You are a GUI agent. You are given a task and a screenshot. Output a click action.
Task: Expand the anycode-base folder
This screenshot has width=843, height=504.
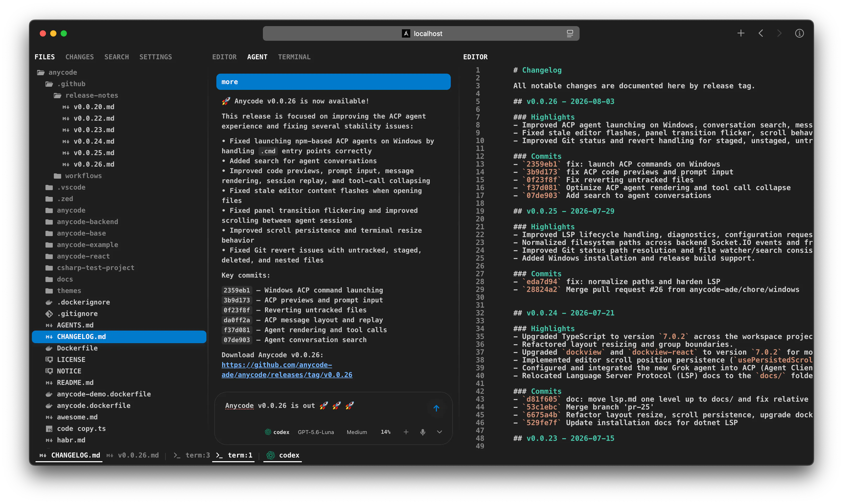pyautogui.click(x=76, y=233)
